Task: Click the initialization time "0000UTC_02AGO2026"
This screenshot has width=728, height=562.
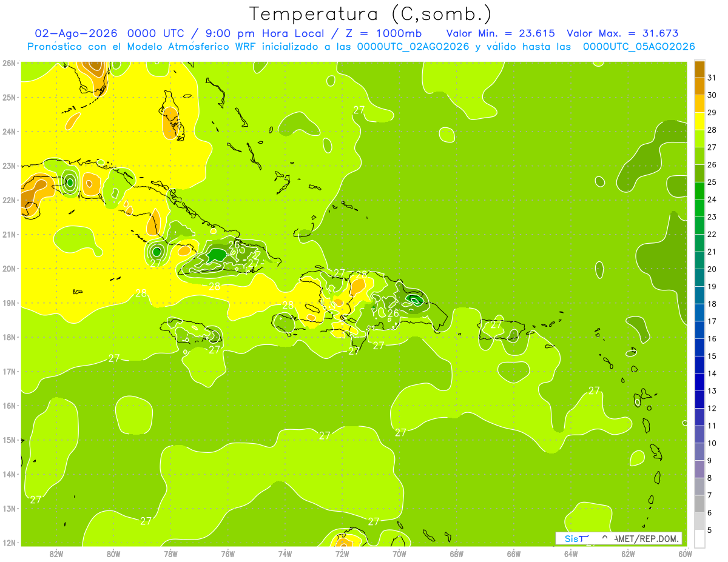Action: 413,47
